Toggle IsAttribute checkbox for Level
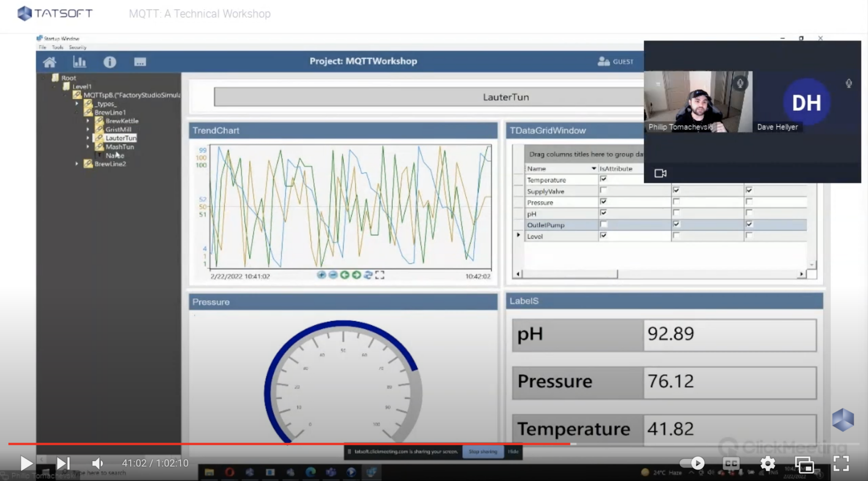 603,235
